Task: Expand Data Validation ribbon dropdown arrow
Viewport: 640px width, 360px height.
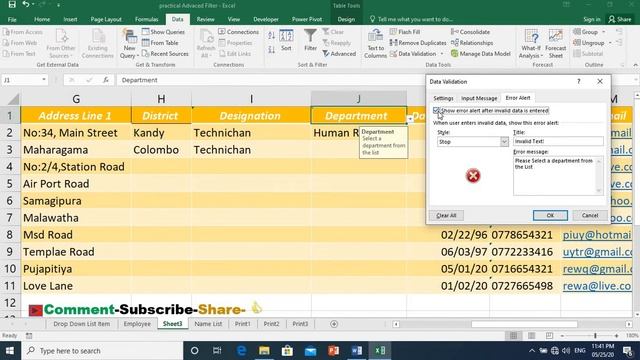Action: click(441, 53)
